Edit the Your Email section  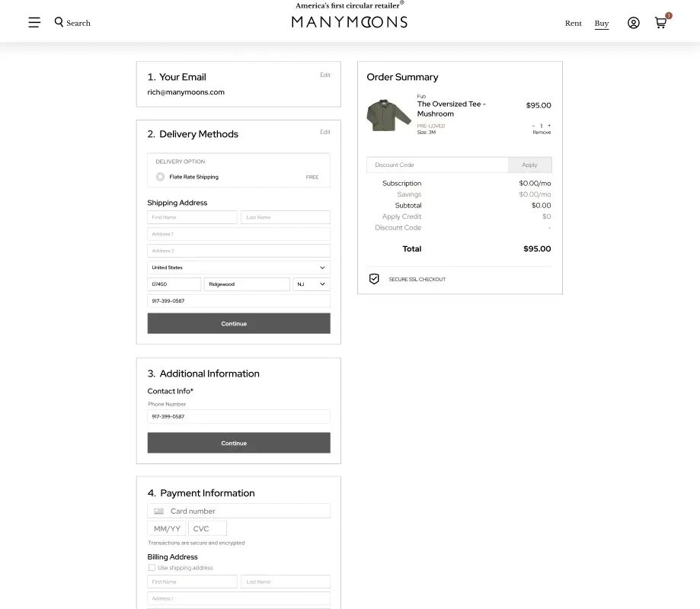coord(325,75)
